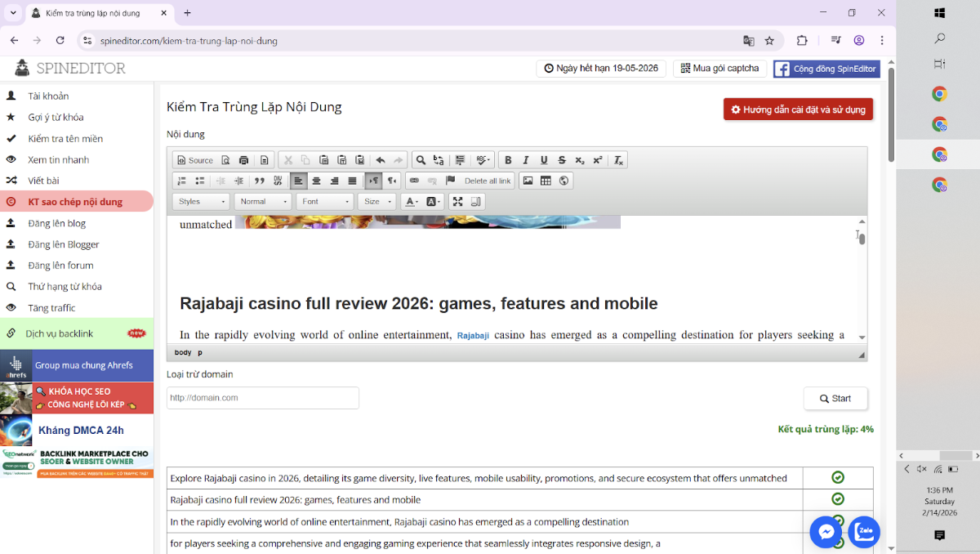Select "Viết bài" from the sidebar menu

43,181
